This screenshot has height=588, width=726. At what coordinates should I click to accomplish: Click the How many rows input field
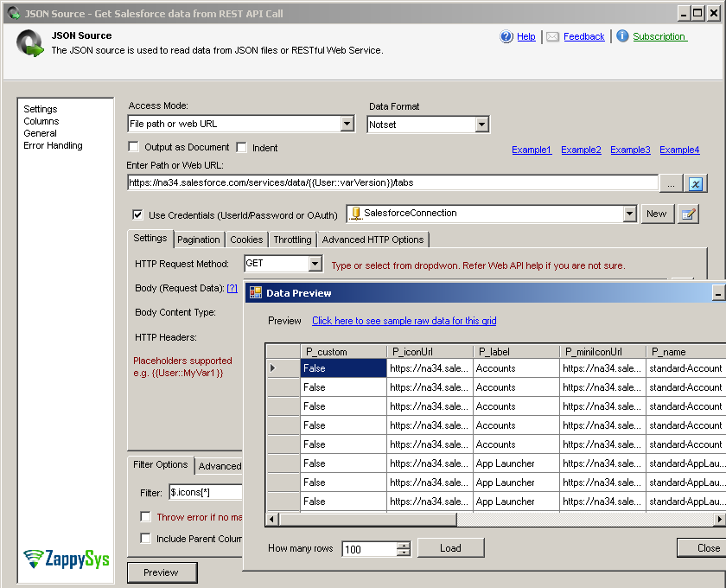(370, 549)
